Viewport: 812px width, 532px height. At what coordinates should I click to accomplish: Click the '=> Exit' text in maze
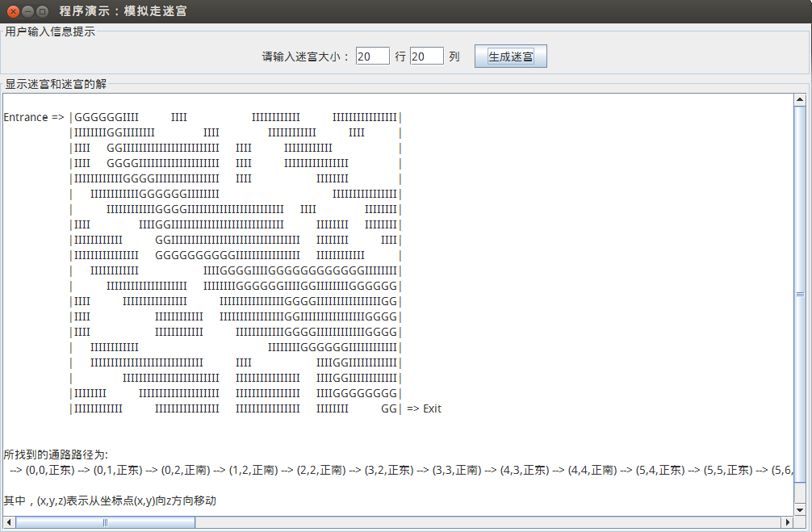click(424, 409)
